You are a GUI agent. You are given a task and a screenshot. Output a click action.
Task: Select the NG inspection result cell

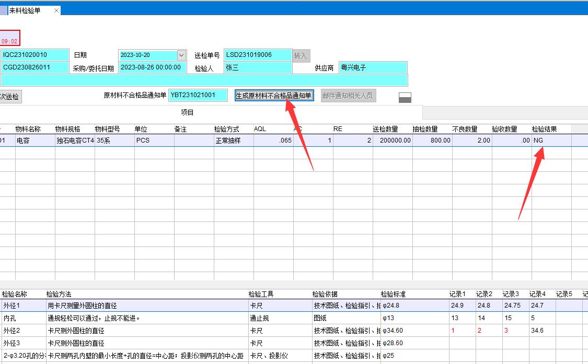551,140
